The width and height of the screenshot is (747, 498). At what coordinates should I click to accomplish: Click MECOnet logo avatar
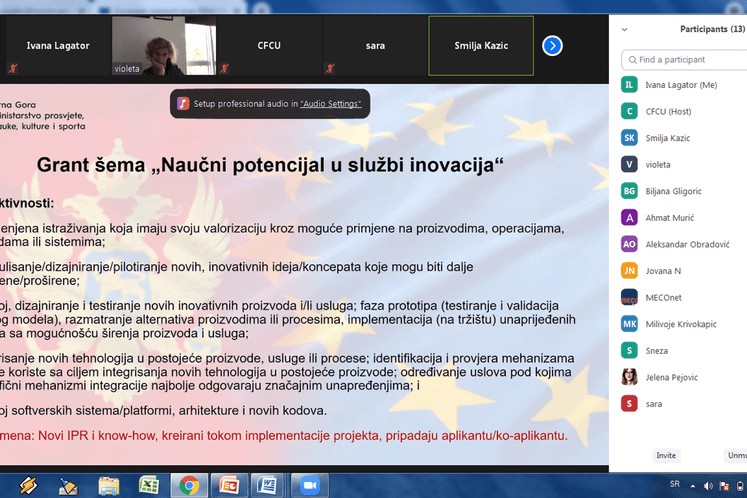pos(629,297)
